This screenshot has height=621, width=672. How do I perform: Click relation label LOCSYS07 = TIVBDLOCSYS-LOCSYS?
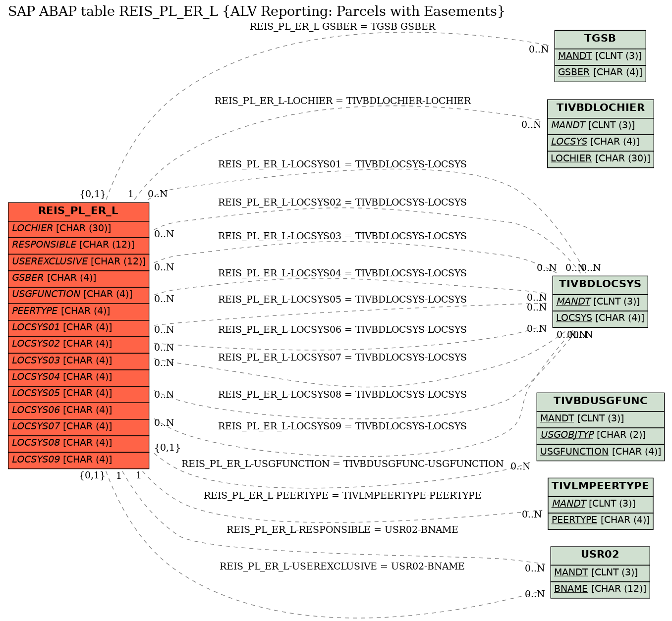pos(342,358)
